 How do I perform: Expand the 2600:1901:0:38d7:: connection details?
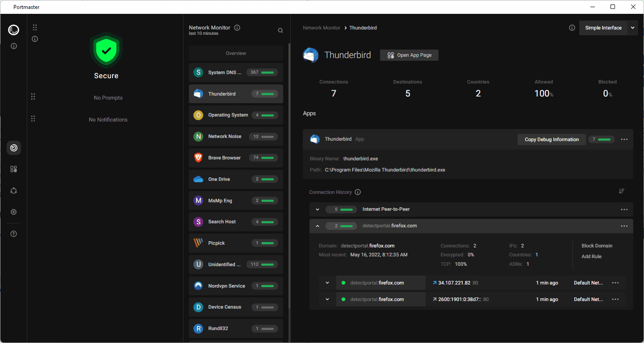click(x=327, y=299)
